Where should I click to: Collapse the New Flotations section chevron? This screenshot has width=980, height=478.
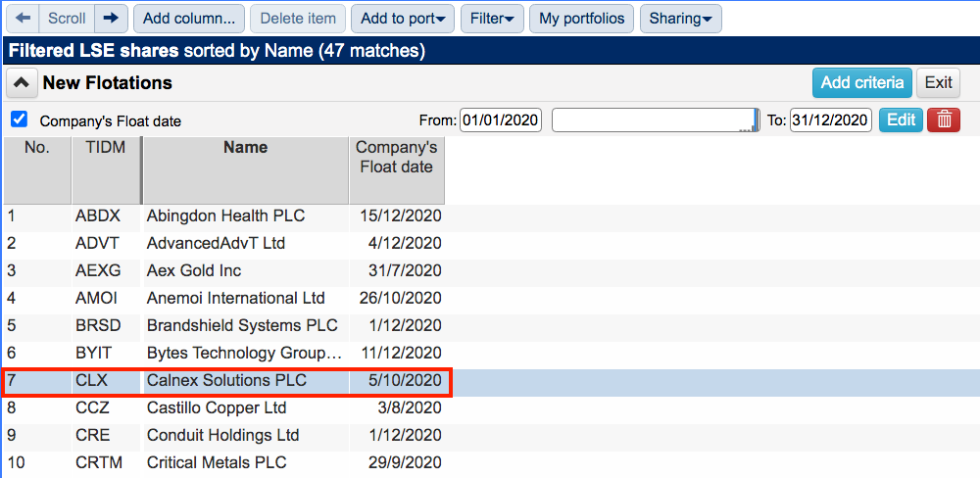[x=22, y=83]
